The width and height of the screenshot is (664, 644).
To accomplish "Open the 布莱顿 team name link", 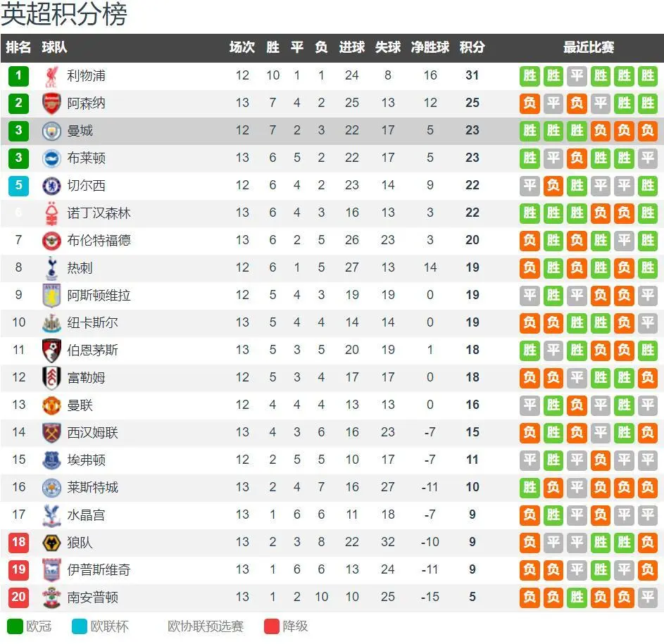I will (86, 158).
